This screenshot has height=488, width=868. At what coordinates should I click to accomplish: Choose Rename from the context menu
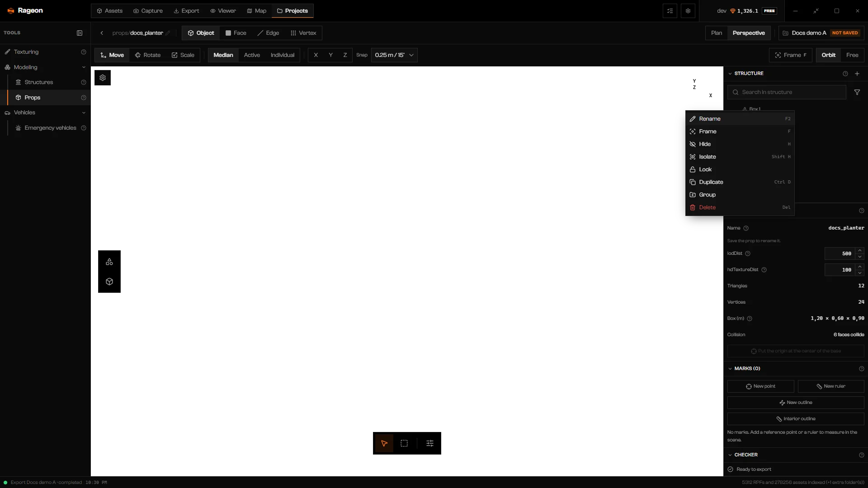pos(740,119)
